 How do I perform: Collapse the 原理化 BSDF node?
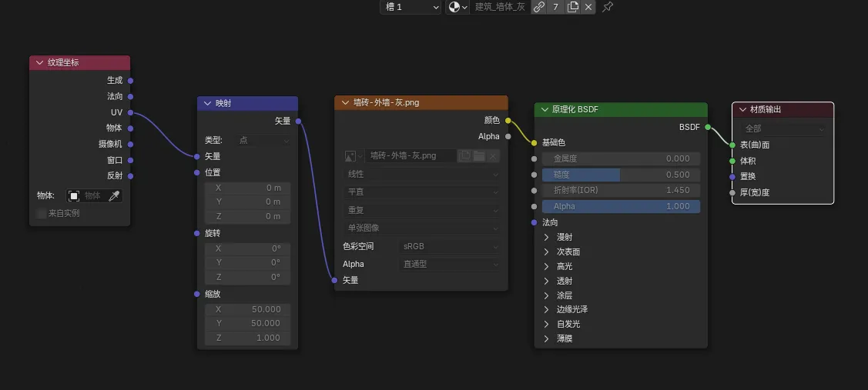545,110
